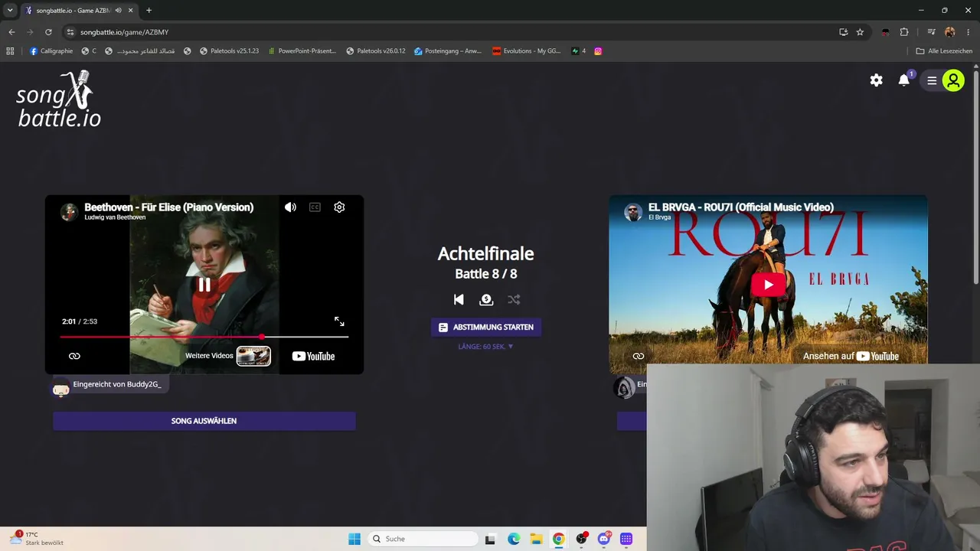Open the Evolutions - My GG bookmark

click(527, 51)
